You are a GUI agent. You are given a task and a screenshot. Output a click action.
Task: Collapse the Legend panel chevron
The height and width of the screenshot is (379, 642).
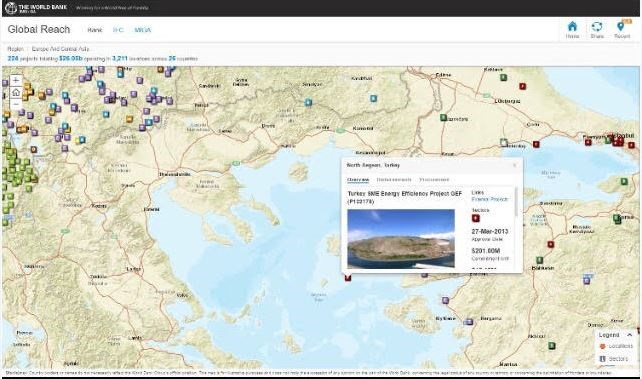click(x=630, y=335)
